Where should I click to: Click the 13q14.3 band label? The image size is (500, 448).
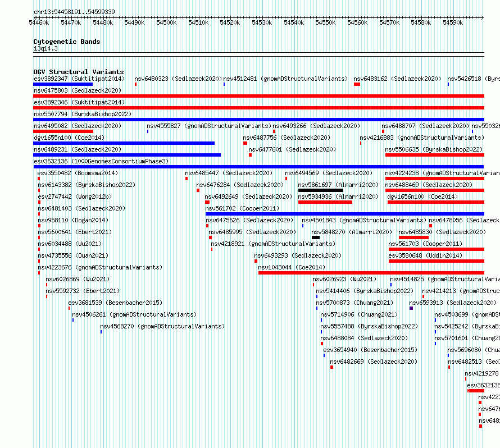point(46,48)
